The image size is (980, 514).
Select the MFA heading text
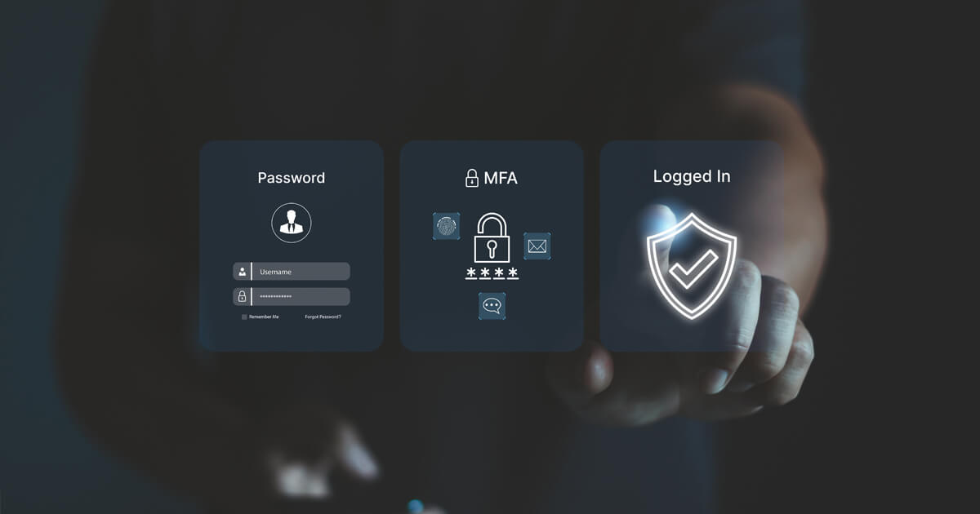[501, 178]
